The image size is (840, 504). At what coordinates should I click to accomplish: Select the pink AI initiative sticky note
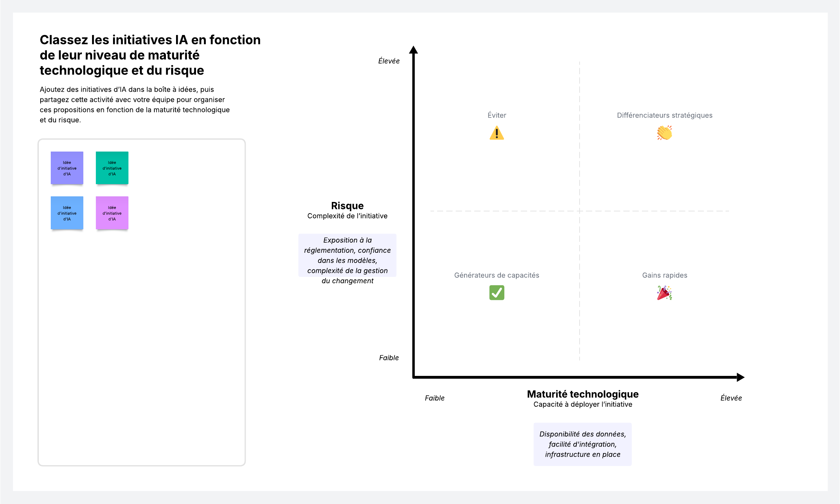[x=112, y=213]
